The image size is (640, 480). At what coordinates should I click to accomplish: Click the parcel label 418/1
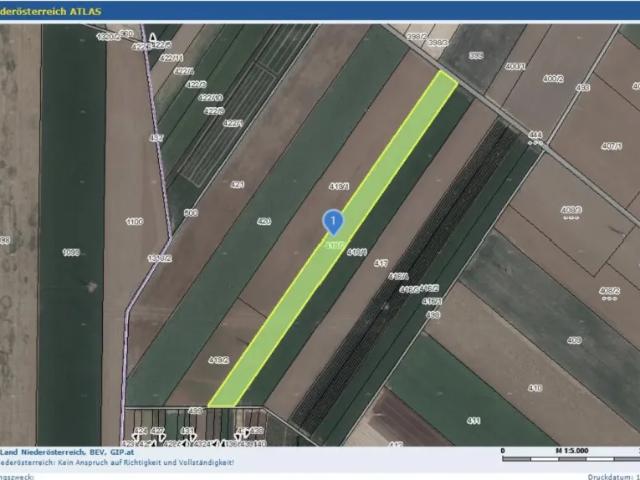point(357,253)
